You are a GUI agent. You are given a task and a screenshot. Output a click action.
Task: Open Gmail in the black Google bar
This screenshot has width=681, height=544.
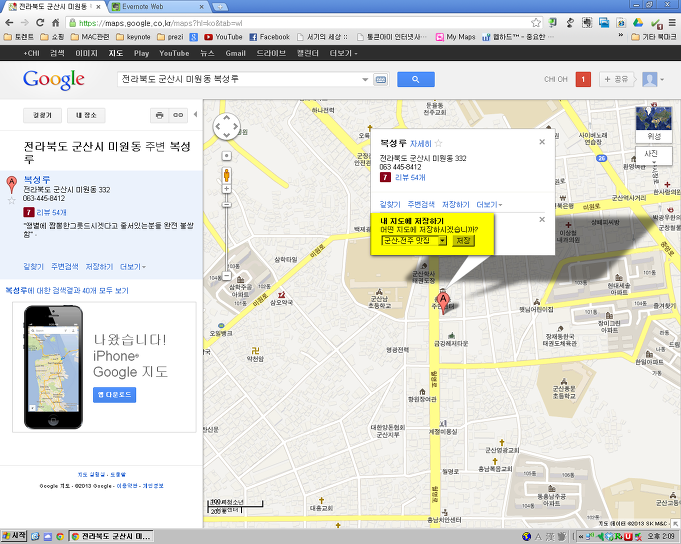pyautogui.click(x=235, y=53)
